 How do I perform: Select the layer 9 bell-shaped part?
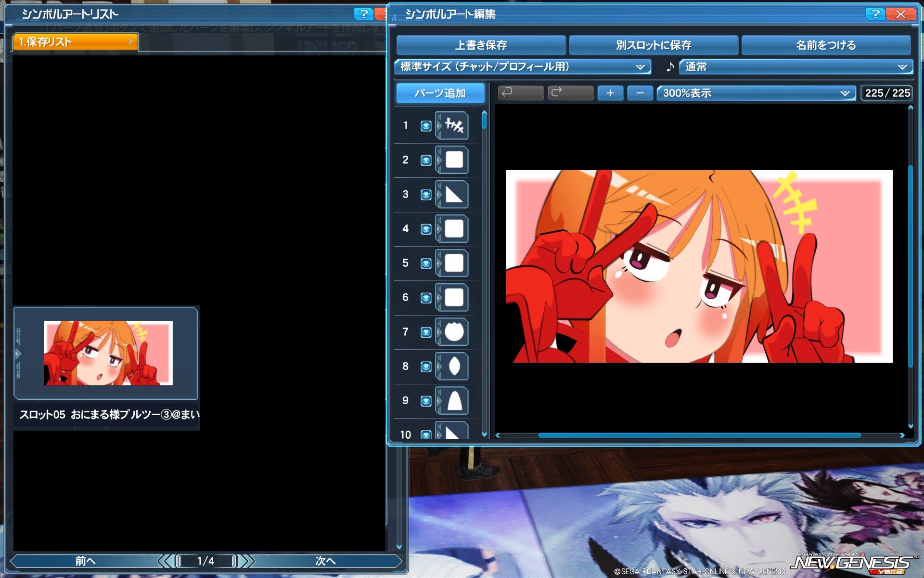click(452, 401)
